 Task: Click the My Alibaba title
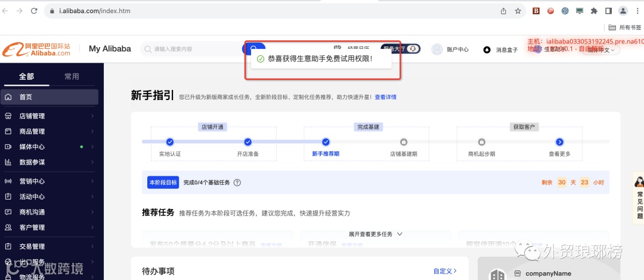tap(110, 49)
